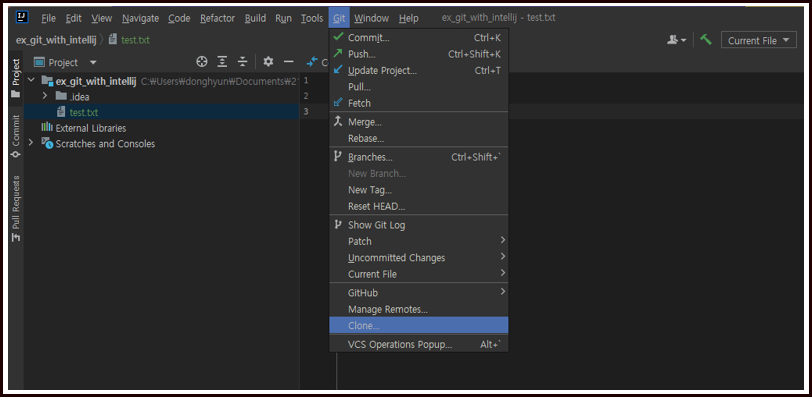Click the green Commit checkmark icon
The image size is (812, 397).
click(338, 37)
